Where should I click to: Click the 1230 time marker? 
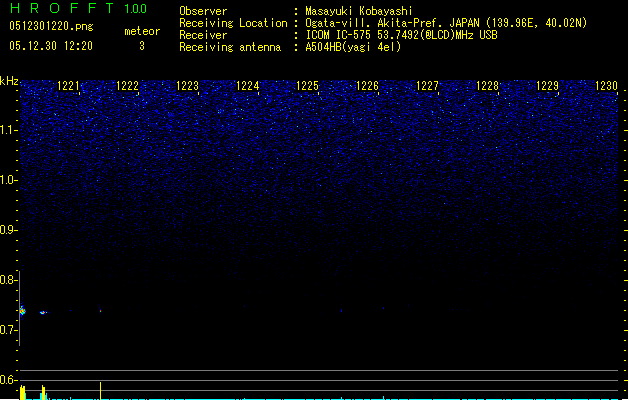pos(606,86)
